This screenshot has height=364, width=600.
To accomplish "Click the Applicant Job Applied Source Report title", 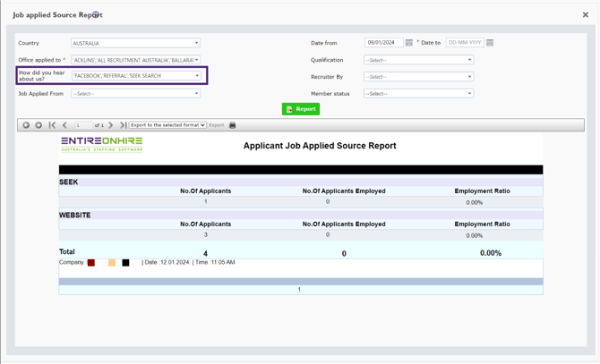I will [x=320, y=146].
